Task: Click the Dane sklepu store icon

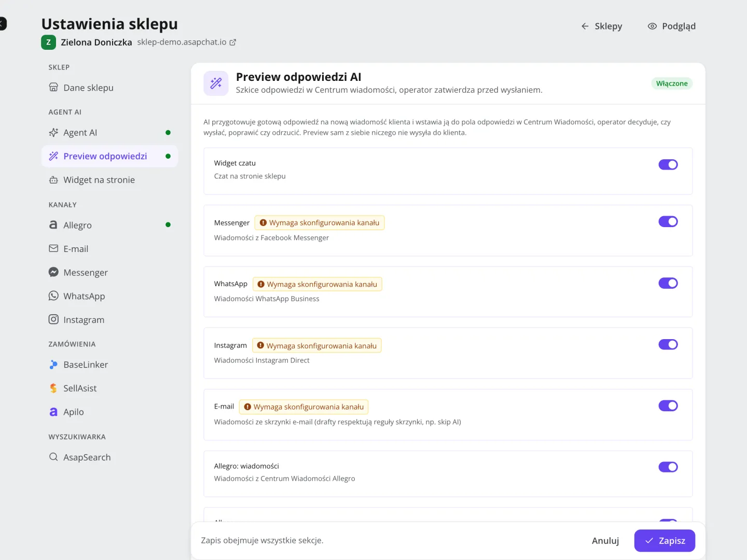Action: pyautogui.click(x=53, y=87)
